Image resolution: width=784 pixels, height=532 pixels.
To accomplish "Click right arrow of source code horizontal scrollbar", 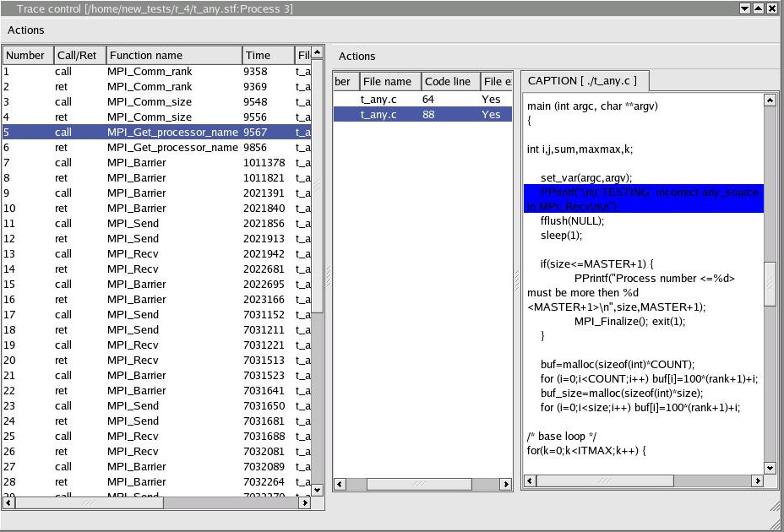I will click(758, 481).
